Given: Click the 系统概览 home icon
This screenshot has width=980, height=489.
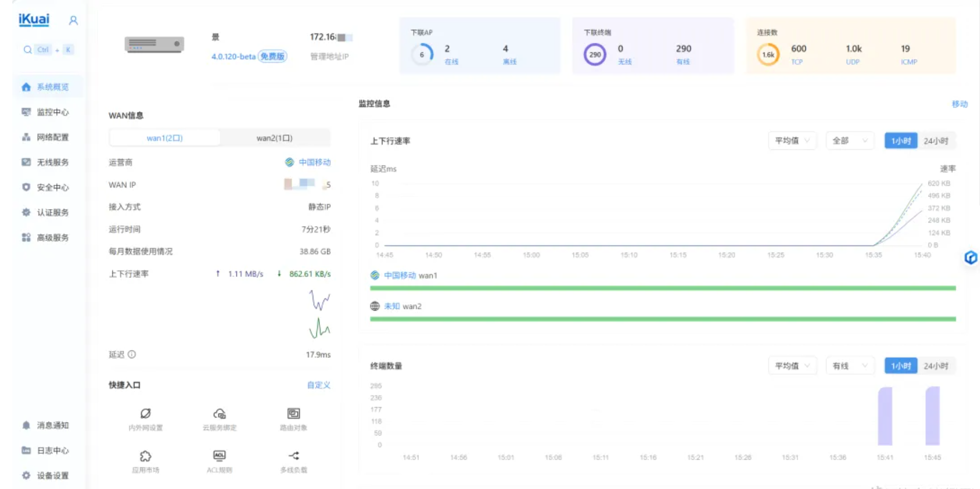Looking at the screenshot, I should click(x=26, y=87).
